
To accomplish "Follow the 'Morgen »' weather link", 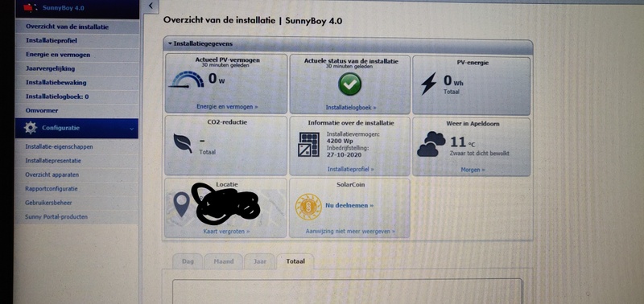I will pyautogui.click(x=473, y=170).
